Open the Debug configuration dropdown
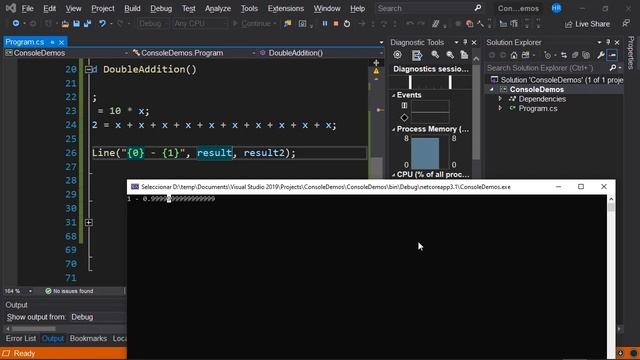640x360 pixels. pyautogui.click(x=153, y=24)
